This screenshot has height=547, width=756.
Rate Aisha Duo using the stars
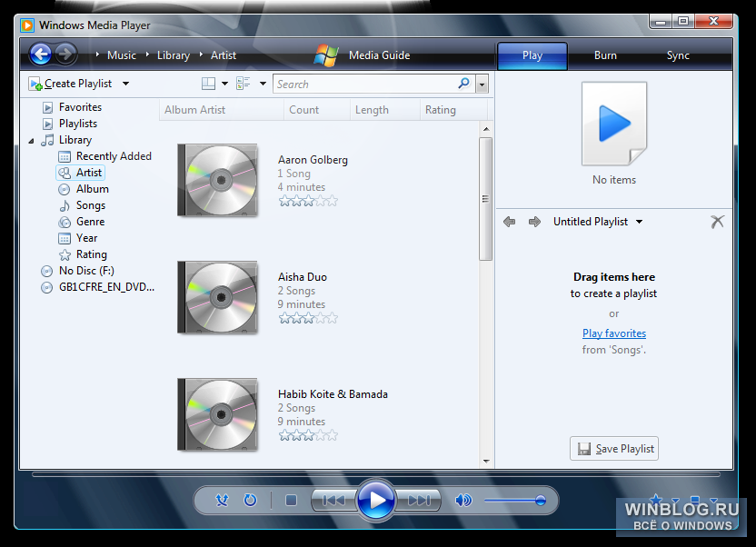(308, 318)
